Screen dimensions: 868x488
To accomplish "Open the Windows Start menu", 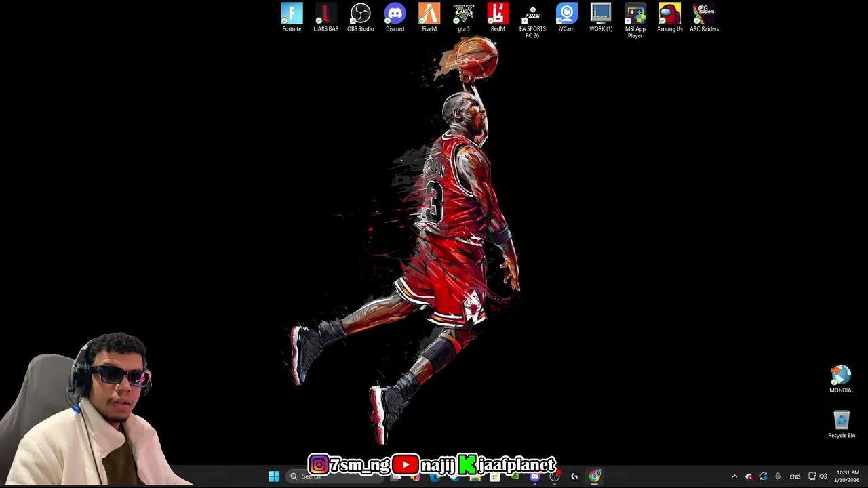I will [274, 476].
